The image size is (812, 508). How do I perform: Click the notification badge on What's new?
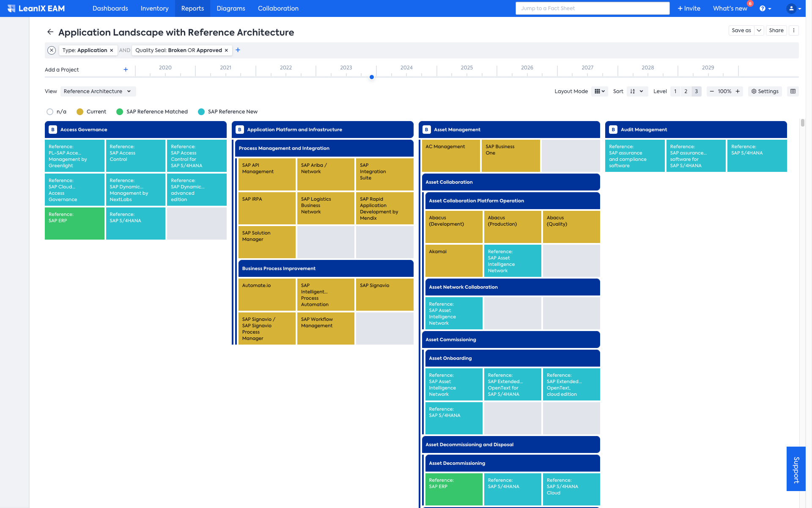750,3
